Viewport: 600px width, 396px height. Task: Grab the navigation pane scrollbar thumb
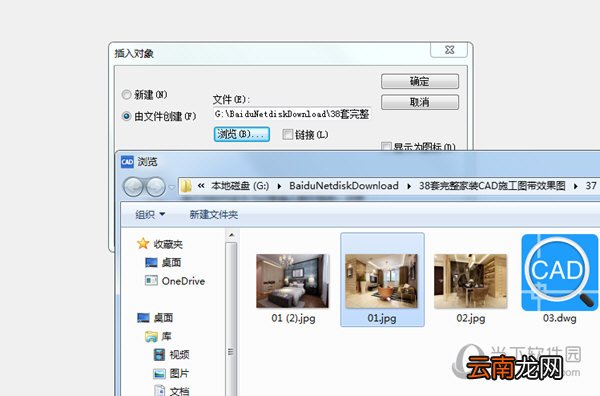231,351
